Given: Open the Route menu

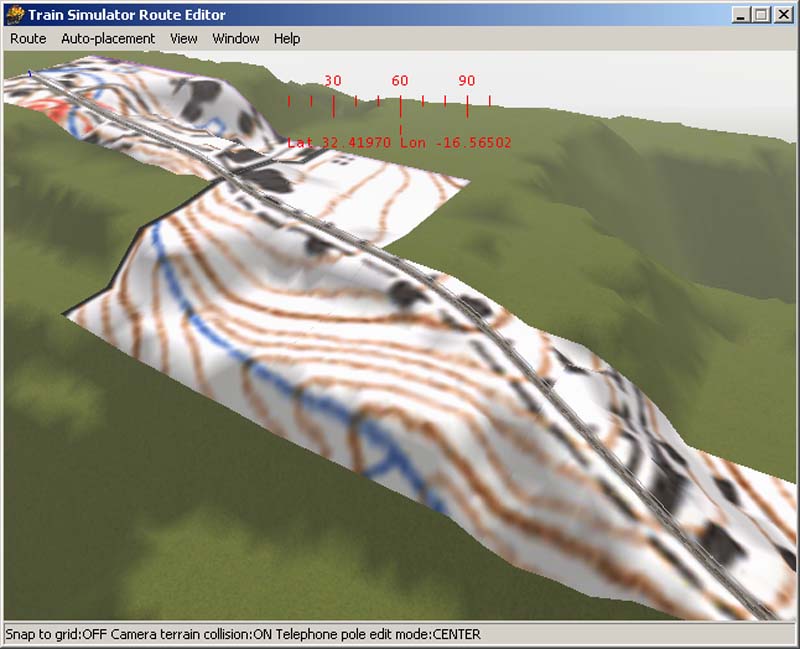Looking at the screenshot, I should (x=26, y=37).
